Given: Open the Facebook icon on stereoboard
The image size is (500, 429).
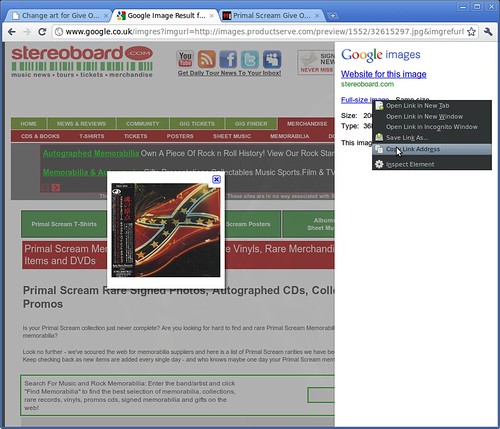Looking at the screenshot, I should pyautogui.click(x=228, y=59).
